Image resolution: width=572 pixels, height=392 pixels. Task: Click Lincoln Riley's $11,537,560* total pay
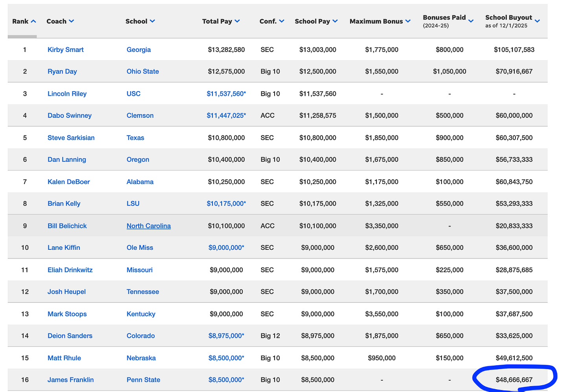(x=226, y=93)
